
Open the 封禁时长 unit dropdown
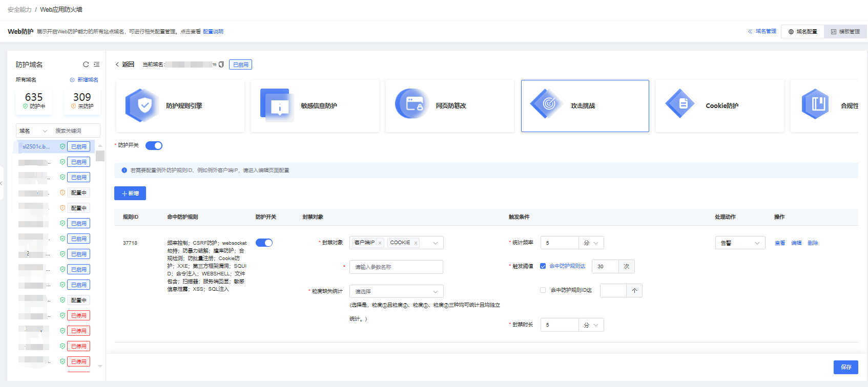(x=591, y=325)
